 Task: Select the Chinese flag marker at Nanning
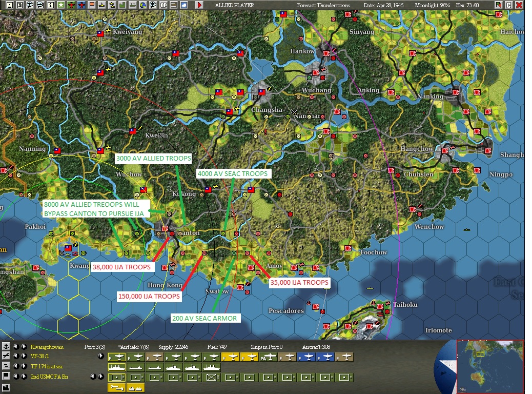pos(57,150)
